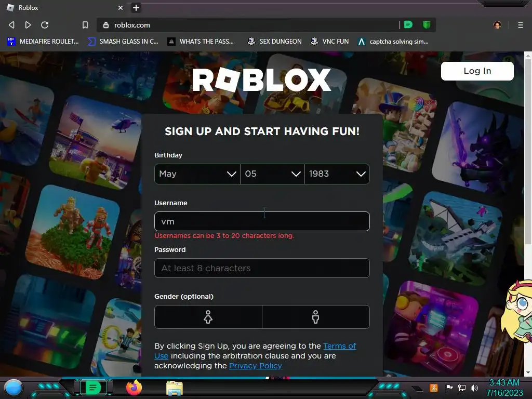Open the green shield icon in address bar

[427, 24]
